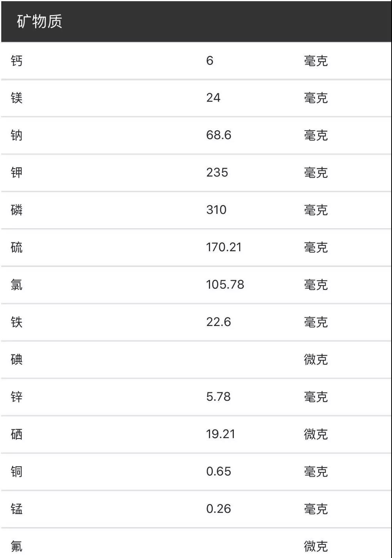This screenshot has height=558, width=392.
Task: Select the 锌 value 5.78
Action: tap(218, 397)
